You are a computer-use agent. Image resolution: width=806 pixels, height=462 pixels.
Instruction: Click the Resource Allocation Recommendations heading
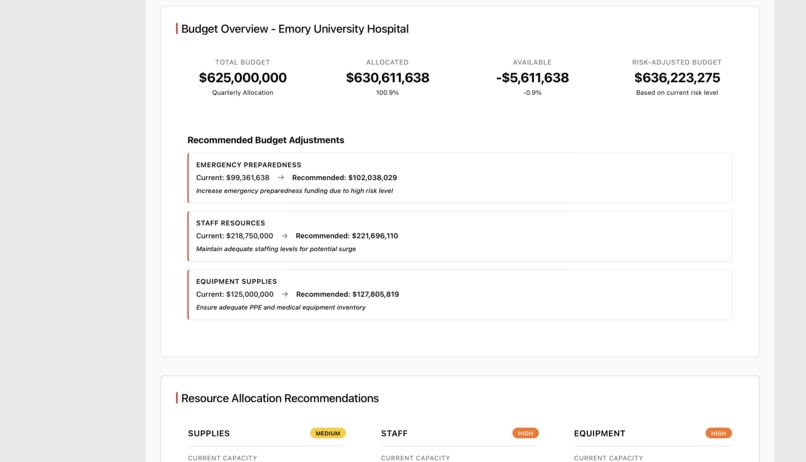tap(280, 398)
